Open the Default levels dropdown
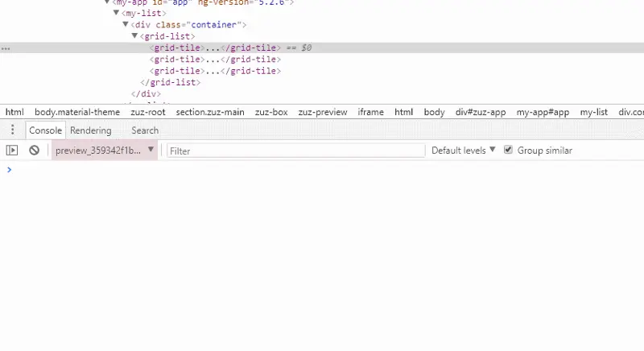Screen dimensions: 644x351 464,151
